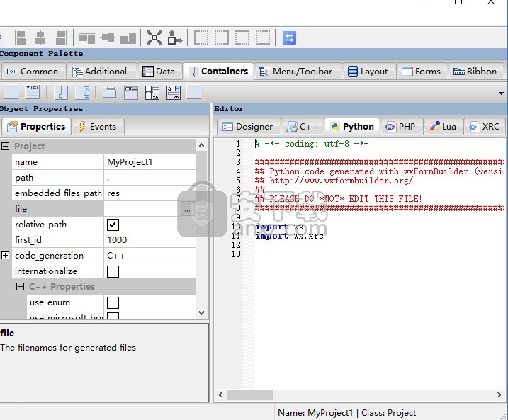Add a wxAuiNotebook from the palette
Screen dimensions: 508x420
coord(131,93)
